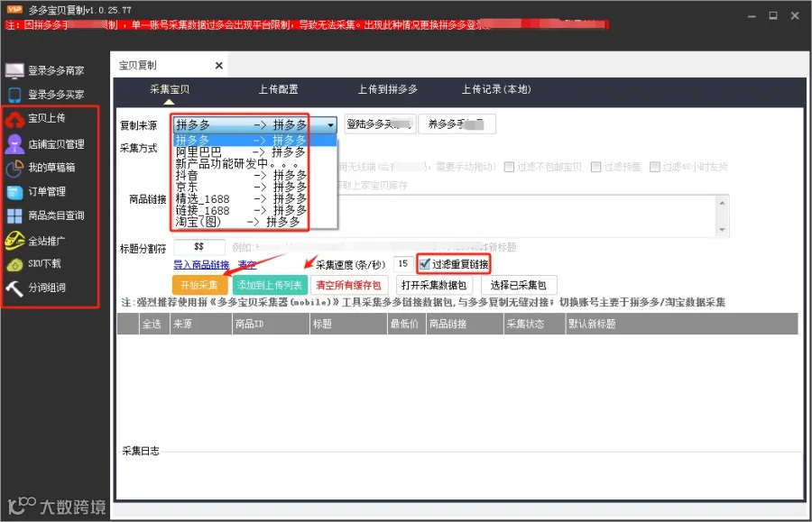Image resolution: width=812 pixels, height=522 pixels.
Task: Click the 商品链接 scrollbar up arrow
Action: click(x=723, y=203)
